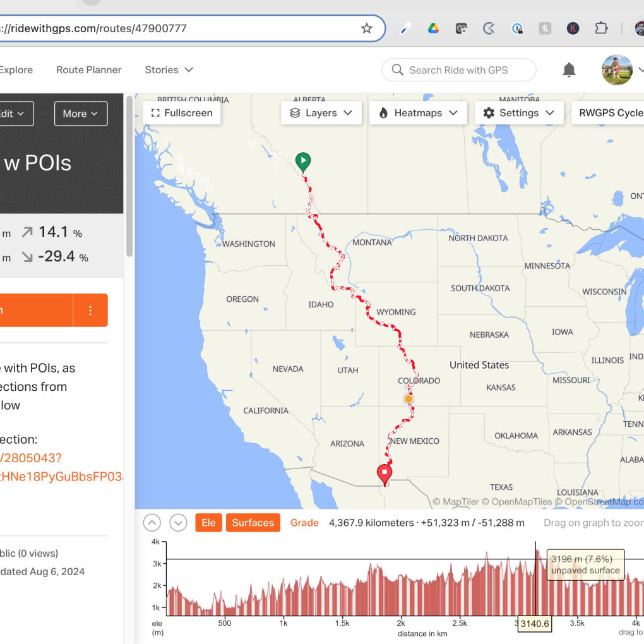Image resolution: width=644 pixels, height=644 pixels.
Task: Open the Layers panel icon on the map
Action: (294, 112)
